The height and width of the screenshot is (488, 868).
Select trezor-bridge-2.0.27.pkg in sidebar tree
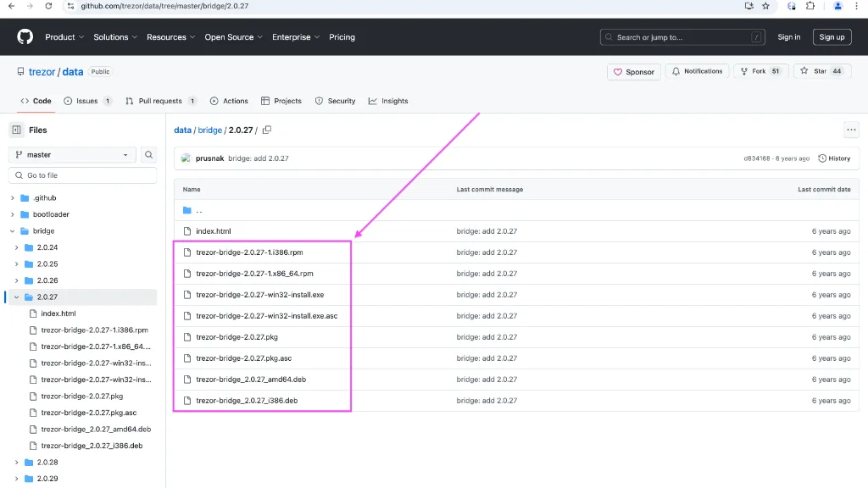tap(82, 396)
